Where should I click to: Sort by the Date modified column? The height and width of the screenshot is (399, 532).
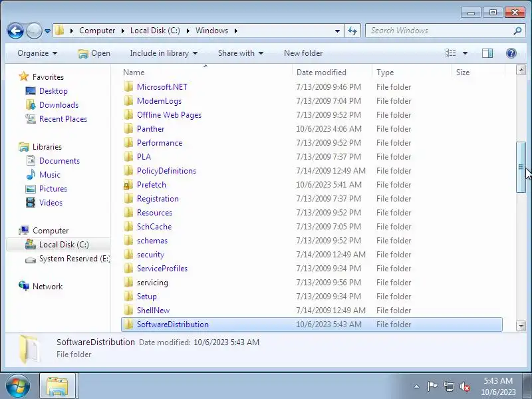point(321,72)
